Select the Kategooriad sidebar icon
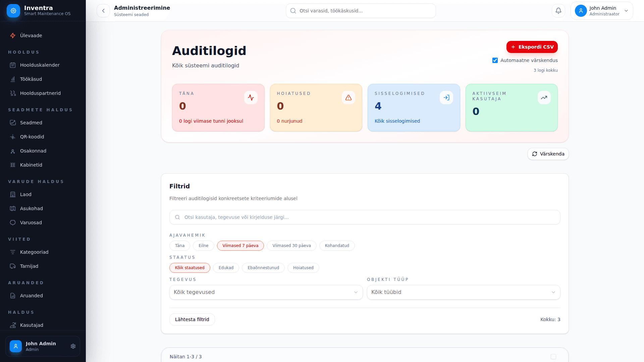This screenshot has width=644, height=362. [13, 252]
